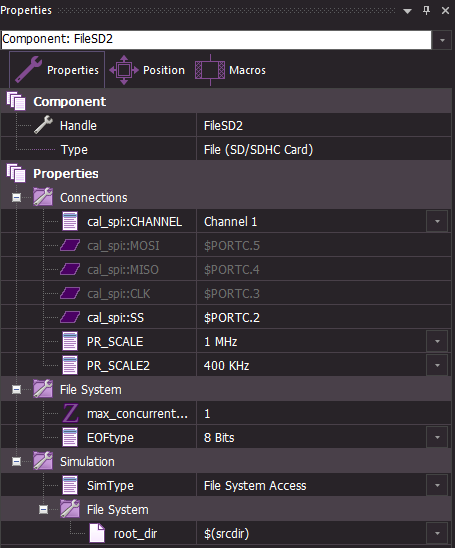Open the SimType dropdown
Screen dimensions: 455x548
click(437, 485)
